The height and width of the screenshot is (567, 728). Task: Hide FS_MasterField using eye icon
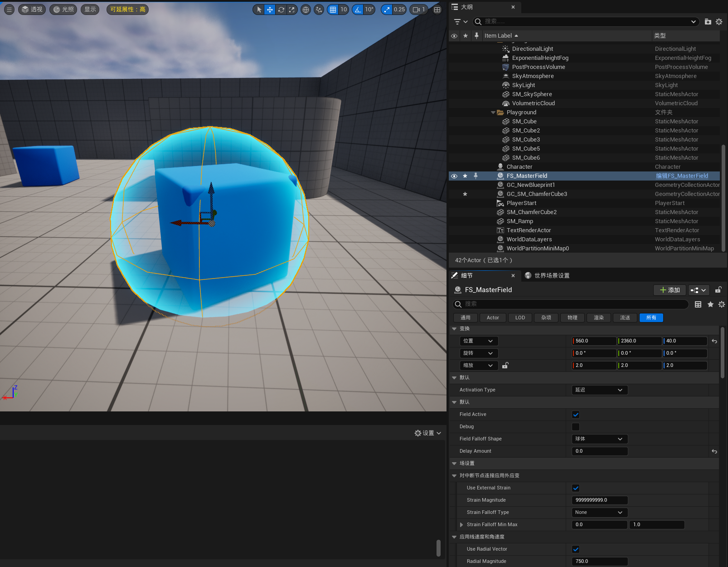click(454, 176)
